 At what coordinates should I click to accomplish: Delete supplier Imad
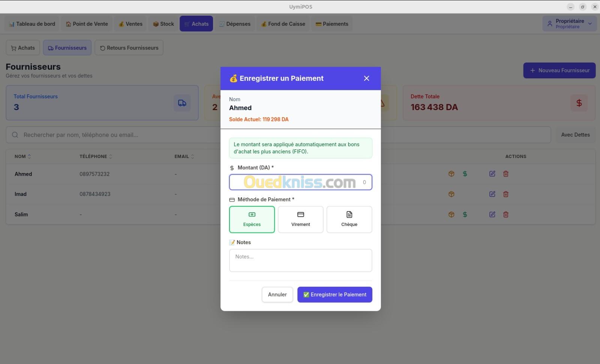click(x=506, y=194)
